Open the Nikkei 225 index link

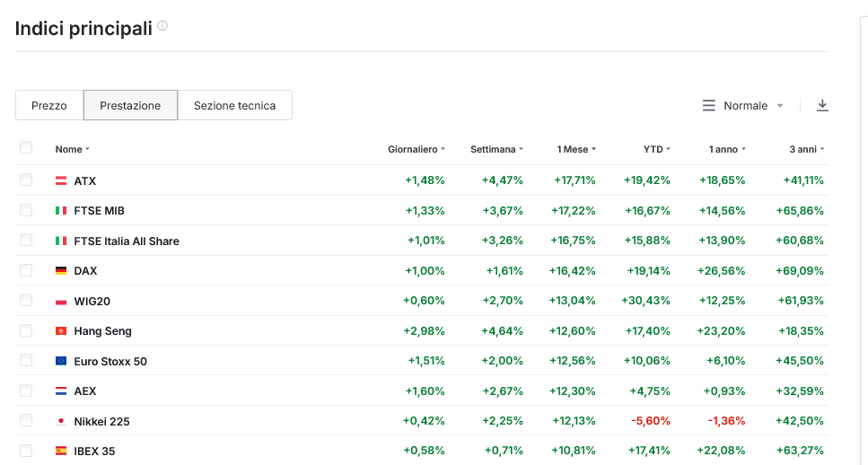pyautogui.click(x=101, y=422)
